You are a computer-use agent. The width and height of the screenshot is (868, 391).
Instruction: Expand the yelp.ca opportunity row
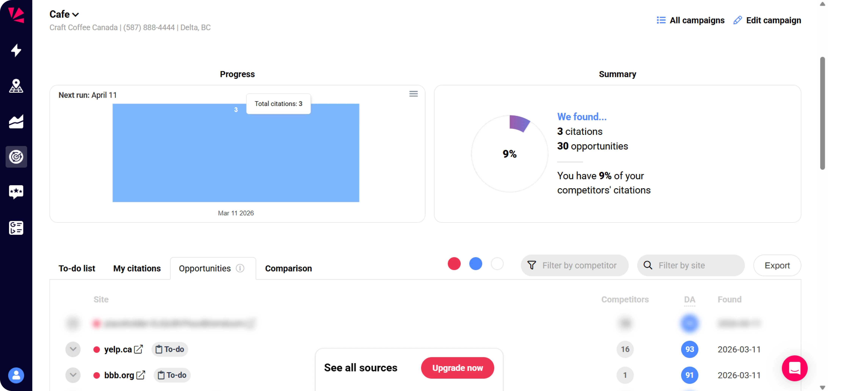73,349
